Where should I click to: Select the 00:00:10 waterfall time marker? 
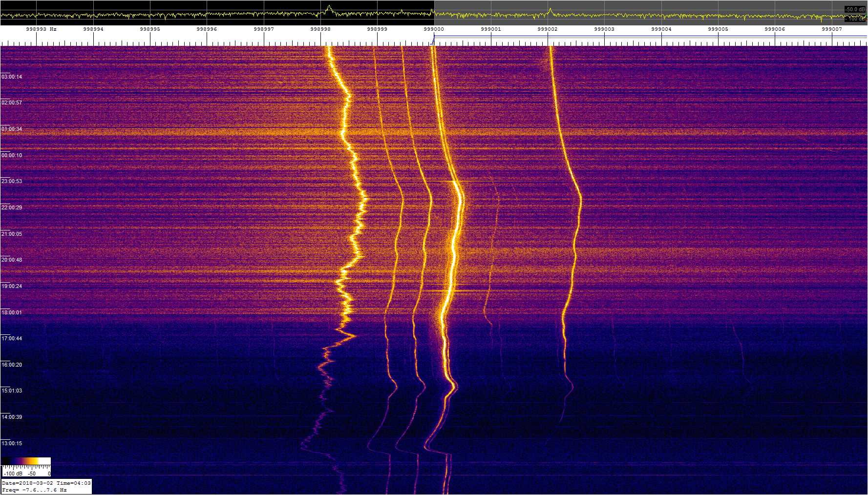coord(12,156)
